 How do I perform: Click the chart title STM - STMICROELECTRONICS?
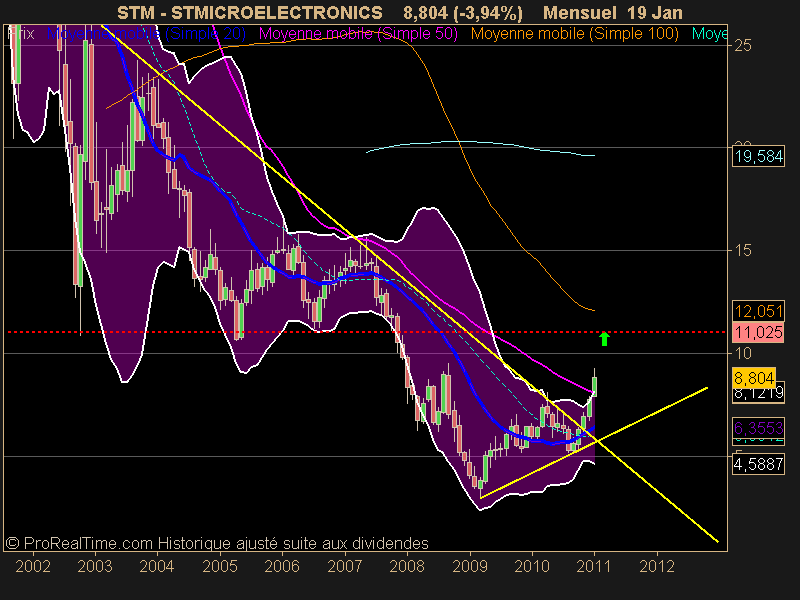249,12
